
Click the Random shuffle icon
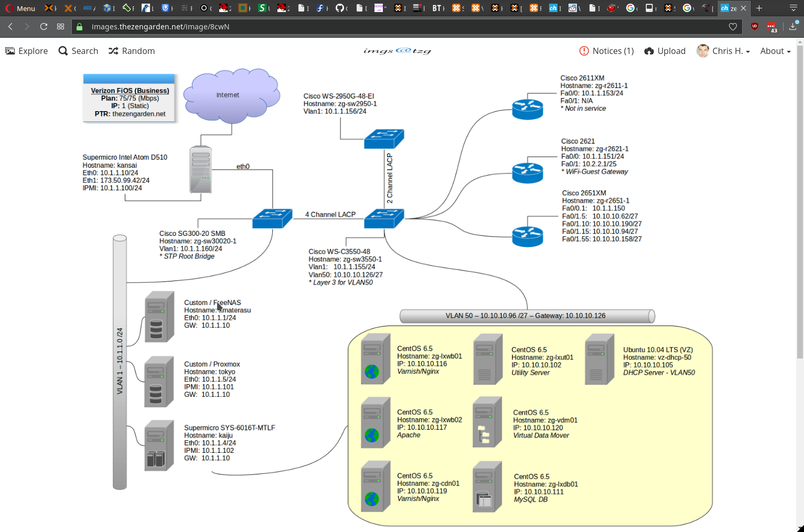(113, 51)
